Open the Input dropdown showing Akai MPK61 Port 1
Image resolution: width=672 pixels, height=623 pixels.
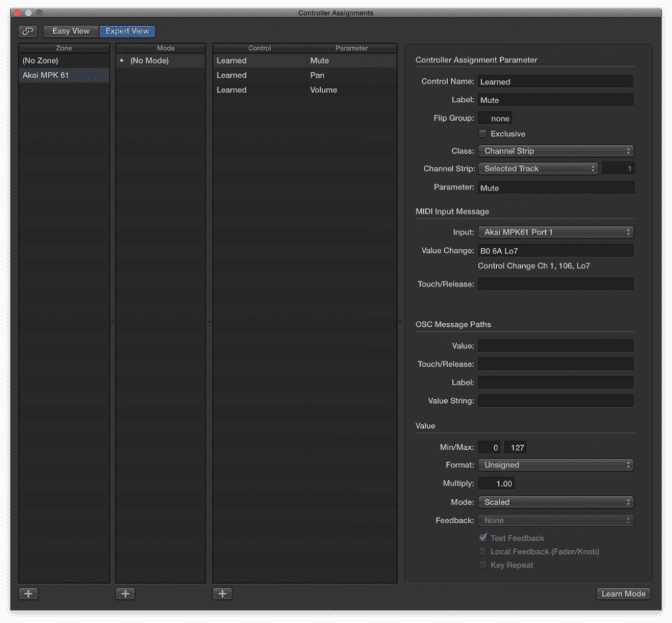pos(555,232)
